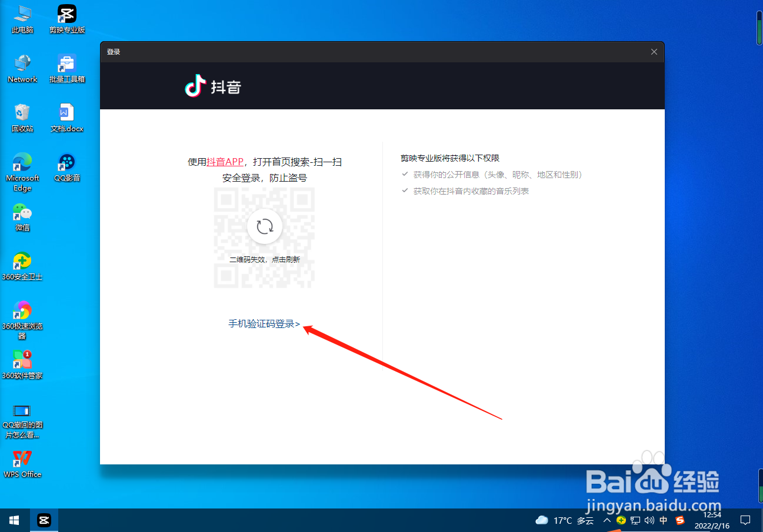This screenshot has width=763, height=532.
Task: Refresh the expired QR code
Action: 264,226
